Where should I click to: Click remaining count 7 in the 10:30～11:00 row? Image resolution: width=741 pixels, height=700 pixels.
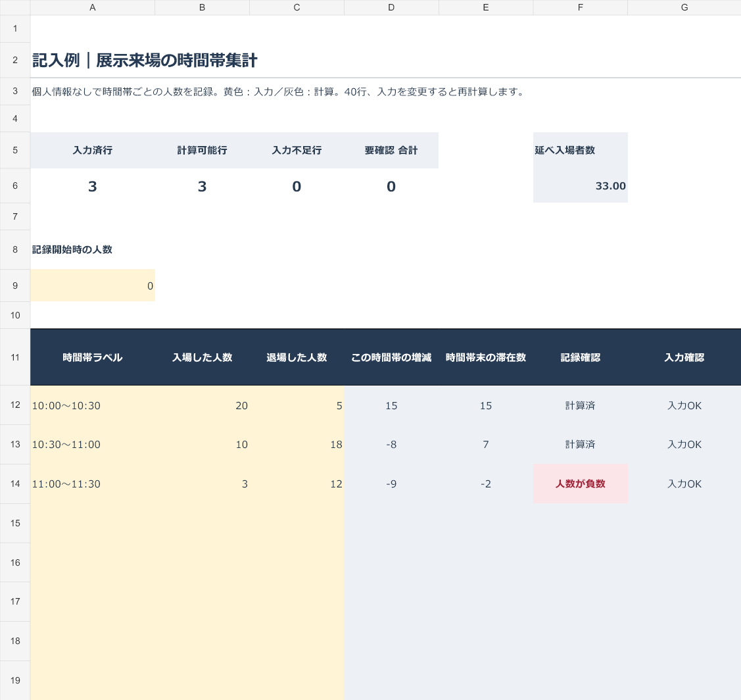(486, 445)
